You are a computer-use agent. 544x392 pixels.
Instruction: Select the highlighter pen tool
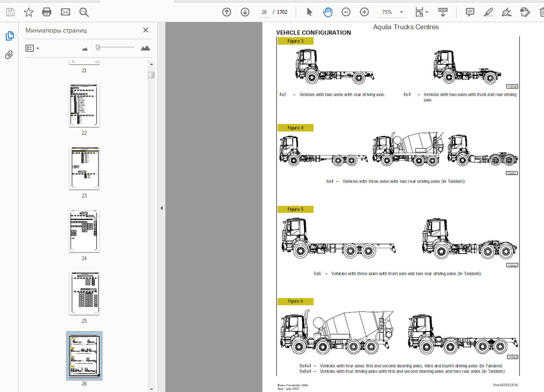[488, 12]
